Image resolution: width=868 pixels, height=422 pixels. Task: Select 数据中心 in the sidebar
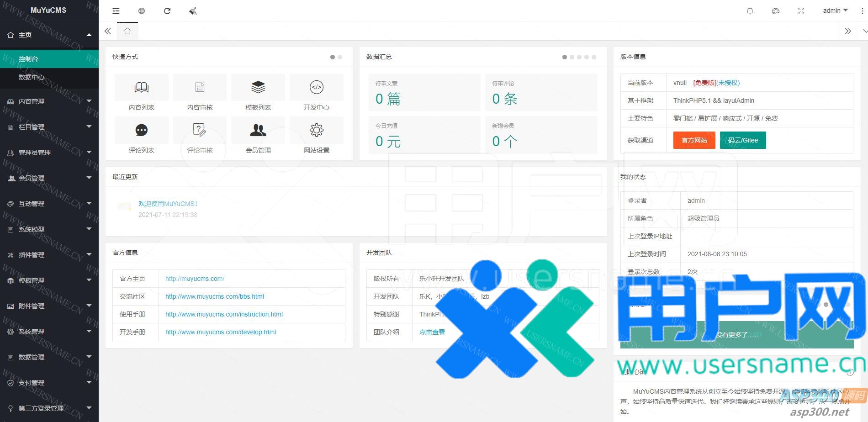[x=32, y=77]
